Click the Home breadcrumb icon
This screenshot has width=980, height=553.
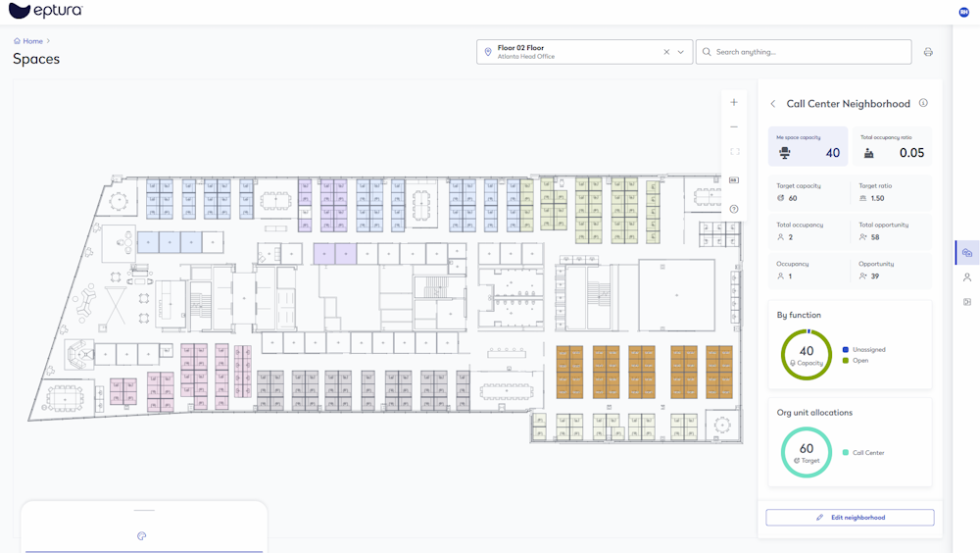pos(17,41)
